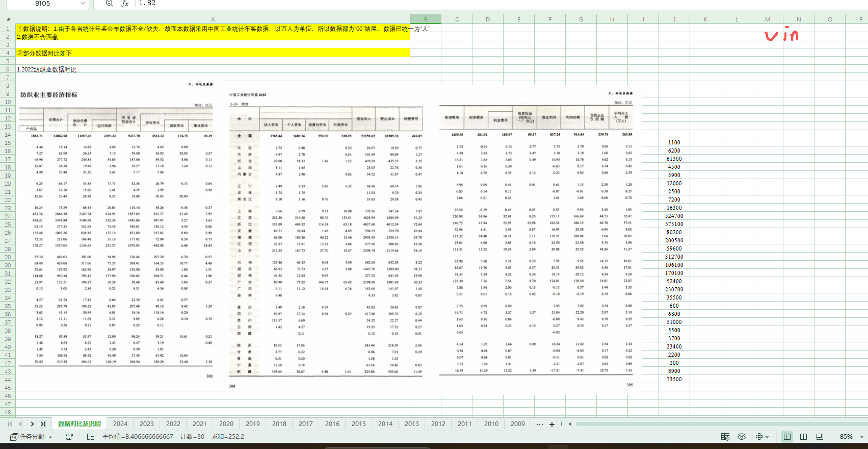Select column A header

[x=213, y=19]
